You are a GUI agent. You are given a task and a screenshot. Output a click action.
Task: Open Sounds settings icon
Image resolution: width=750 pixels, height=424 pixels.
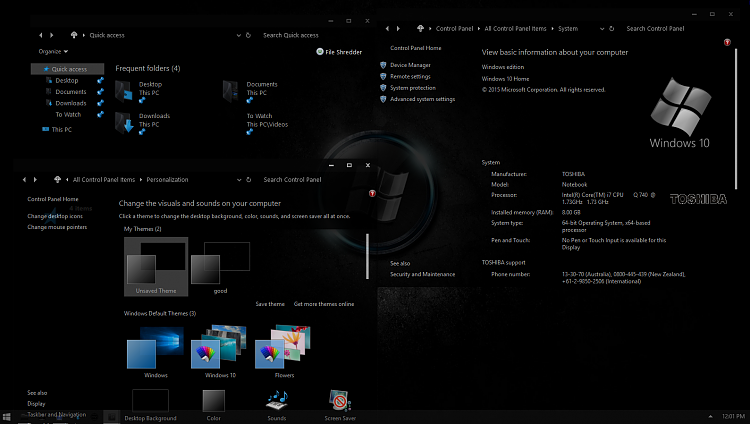277,401
